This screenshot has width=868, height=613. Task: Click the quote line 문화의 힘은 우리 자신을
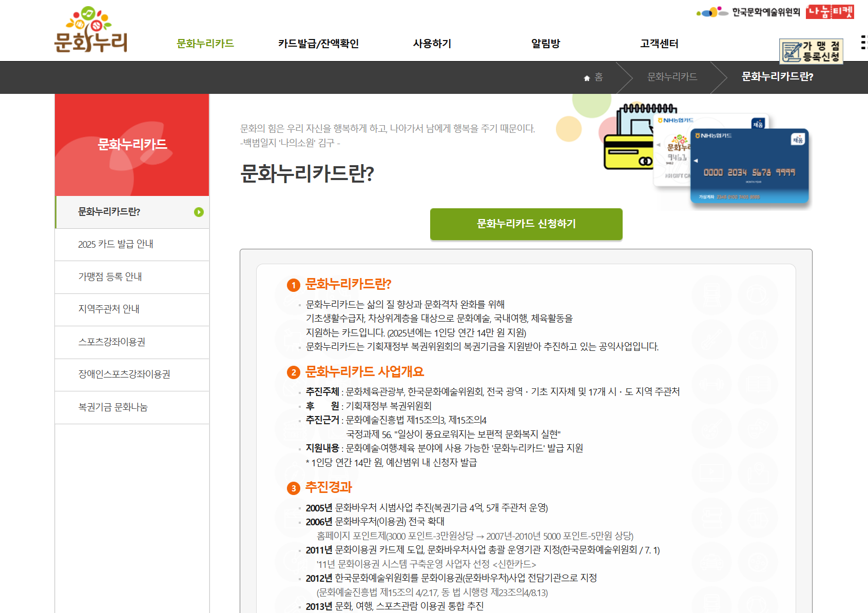388,129
